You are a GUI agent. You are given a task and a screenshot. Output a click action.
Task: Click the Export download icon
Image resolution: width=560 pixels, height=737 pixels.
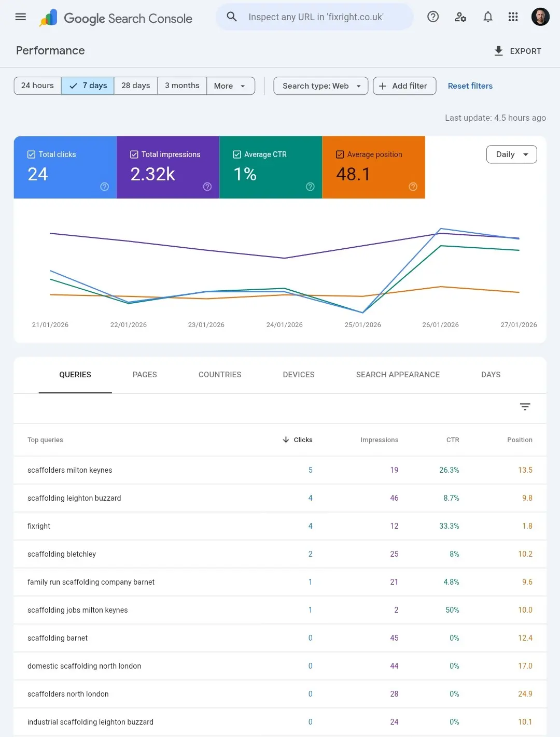498,51
